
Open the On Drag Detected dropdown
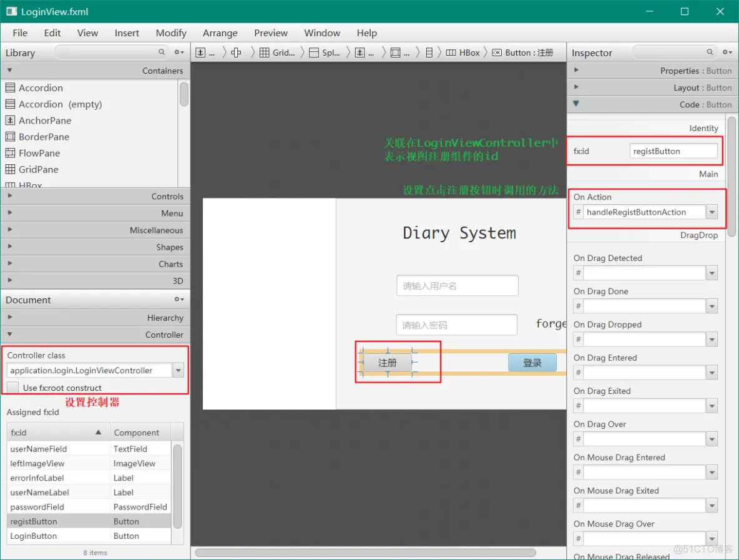(x=712, y=273)
